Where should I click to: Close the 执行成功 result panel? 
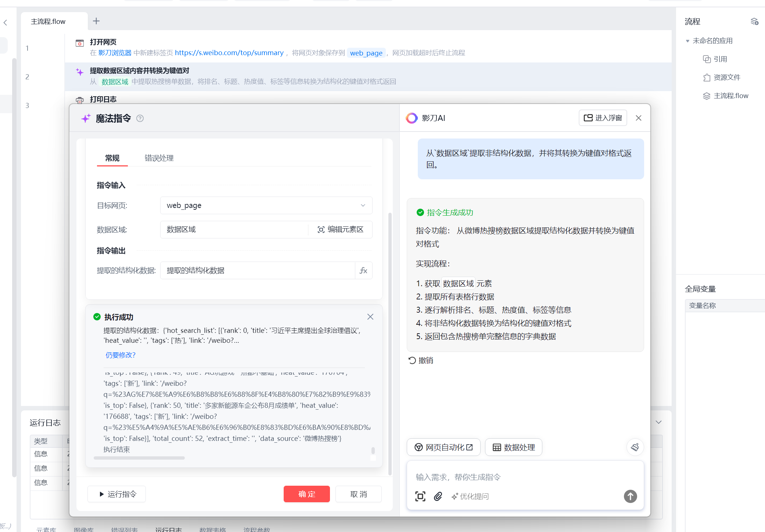click(370, 317)
